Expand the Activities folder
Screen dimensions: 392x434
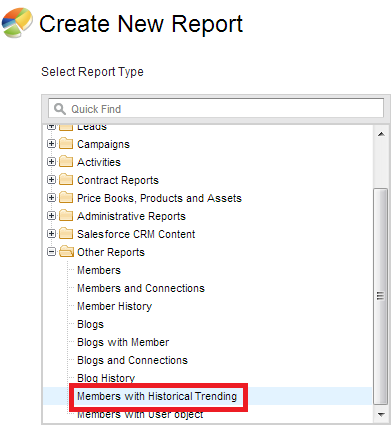click(51, 162)
